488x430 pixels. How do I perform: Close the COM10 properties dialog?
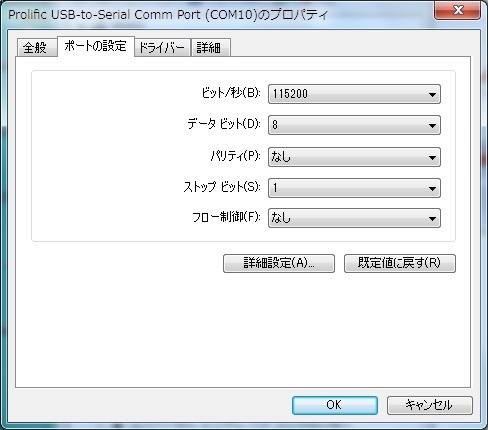click(458, 10)
